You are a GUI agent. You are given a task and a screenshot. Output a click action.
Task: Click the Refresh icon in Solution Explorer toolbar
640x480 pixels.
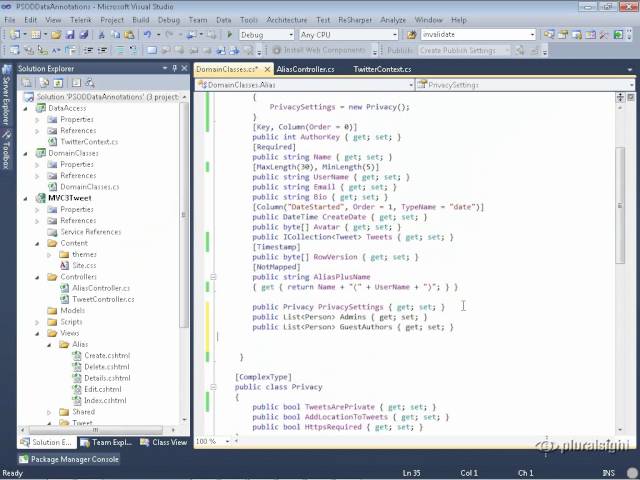coord(58,83)
